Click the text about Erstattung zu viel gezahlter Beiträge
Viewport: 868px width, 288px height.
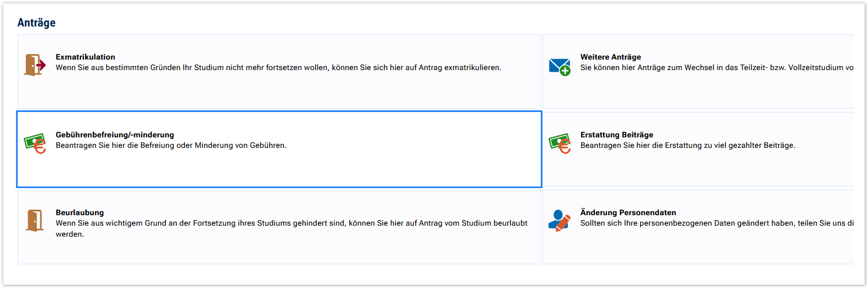tap(688, 145)
